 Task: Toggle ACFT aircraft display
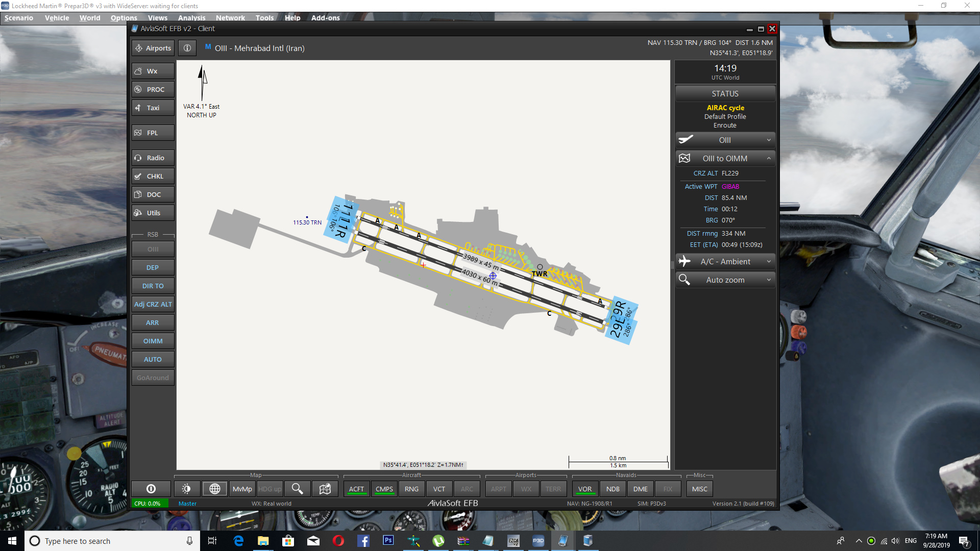357,489
